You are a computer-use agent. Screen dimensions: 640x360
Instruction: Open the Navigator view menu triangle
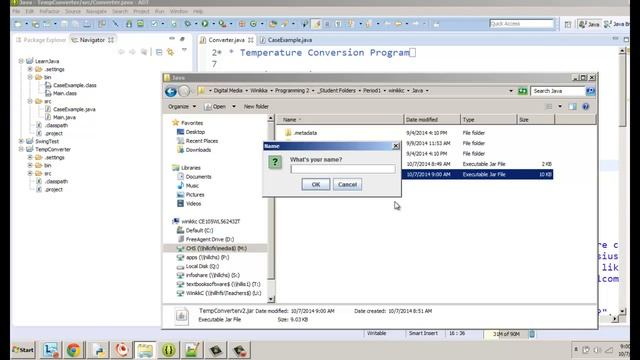(184, 51)
